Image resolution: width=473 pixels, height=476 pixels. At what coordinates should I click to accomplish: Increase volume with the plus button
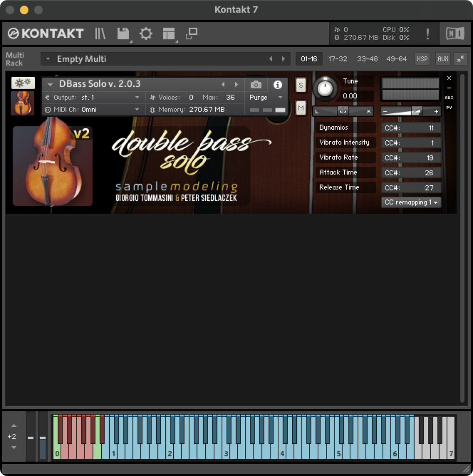click(436, 112)
